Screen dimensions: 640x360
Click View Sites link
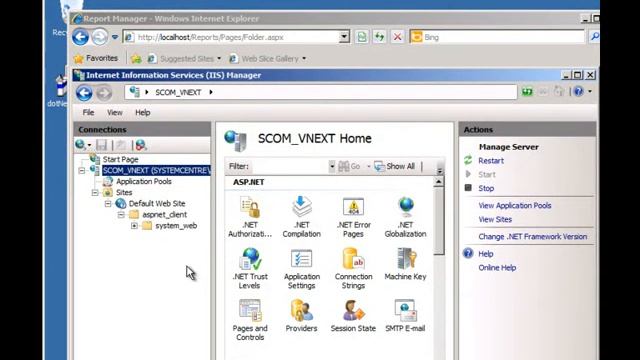click(x=495, y=219)
